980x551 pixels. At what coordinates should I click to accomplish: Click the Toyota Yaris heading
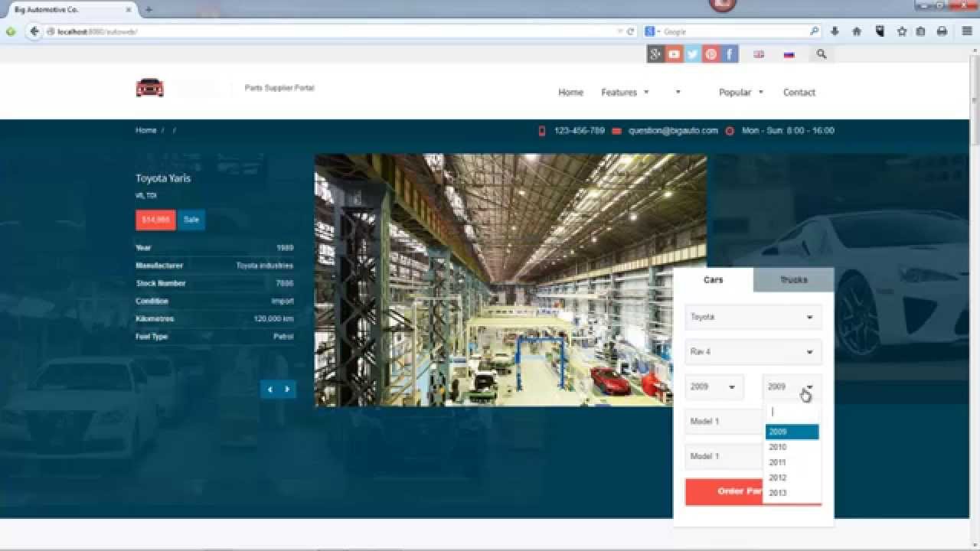[x=163, y=178]
